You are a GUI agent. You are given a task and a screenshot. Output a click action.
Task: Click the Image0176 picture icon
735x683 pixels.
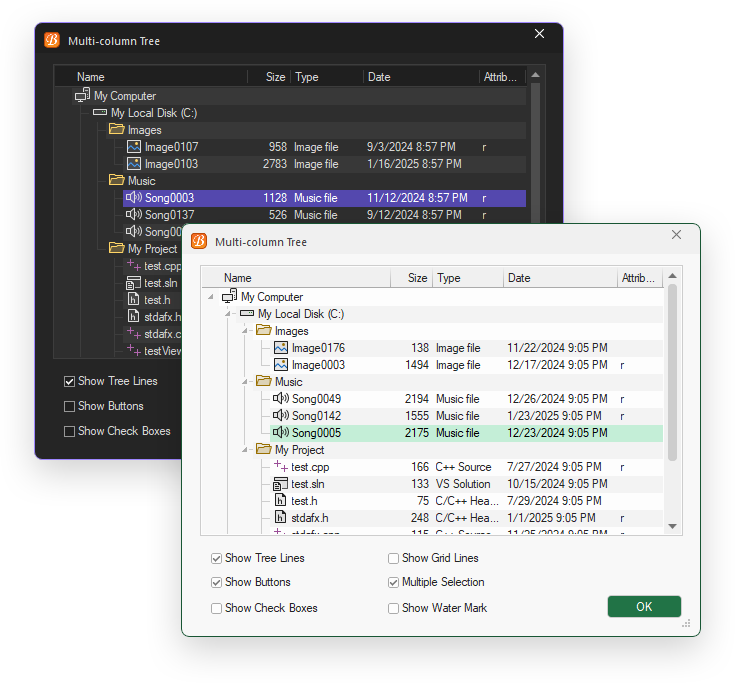(x=281, y=348)
